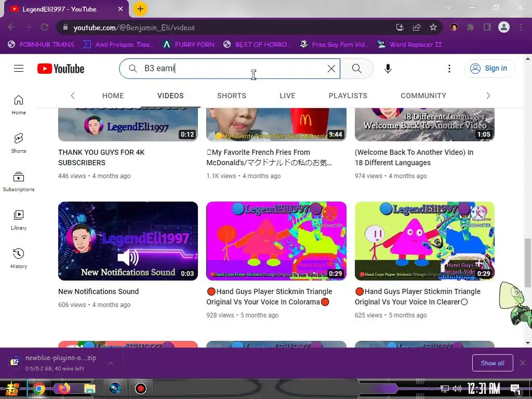
Task: Open the PLAYLISTS channel tab
Action: pos(348,96)
